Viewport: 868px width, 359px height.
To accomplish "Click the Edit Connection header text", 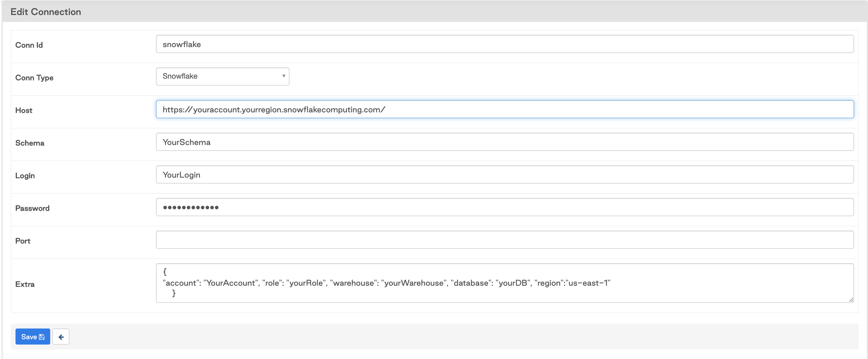I will [46, 12].
